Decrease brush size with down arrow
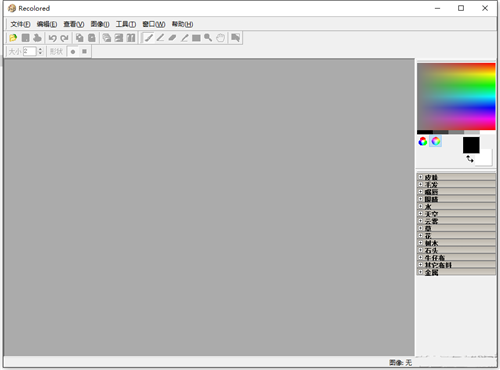The width and height of the screenshot is (500, 370). click(40, 54)
